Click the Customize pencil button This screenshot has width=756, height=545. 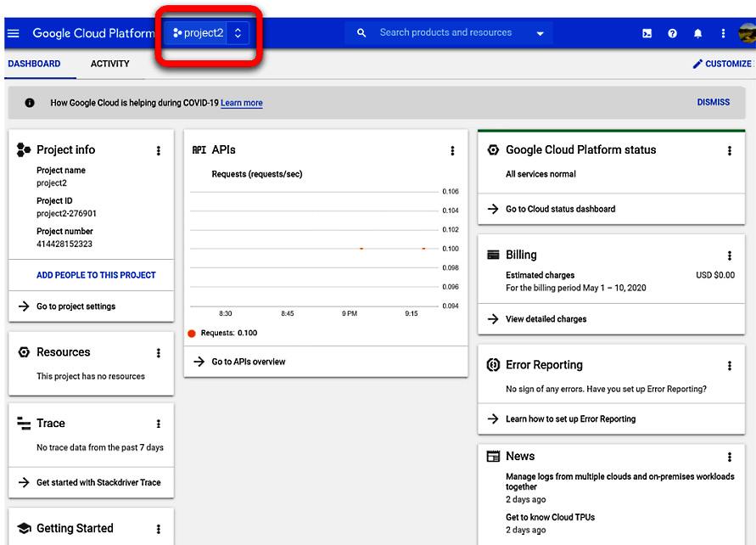[x=722, y=64]
